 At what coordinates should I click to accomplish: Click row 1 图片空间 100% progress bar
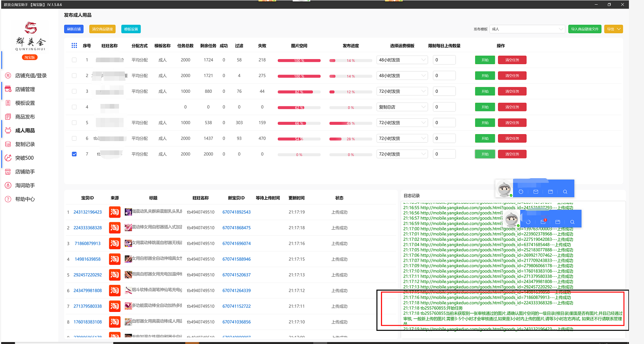(x=299, y=60)
